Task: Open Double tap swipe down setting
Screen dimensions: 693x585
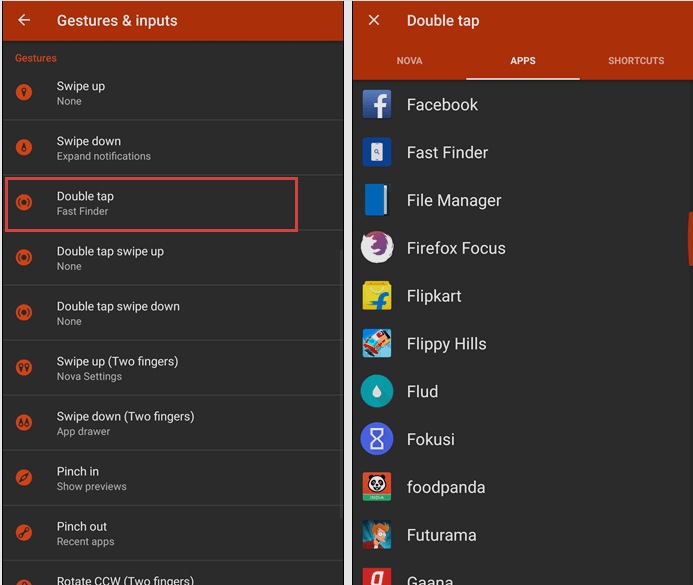Action: [173, 313]
